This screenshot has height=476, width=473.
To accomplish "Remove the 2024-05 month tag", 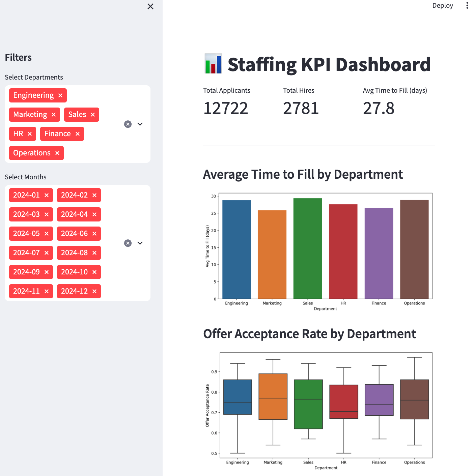I will click(47, 234).
